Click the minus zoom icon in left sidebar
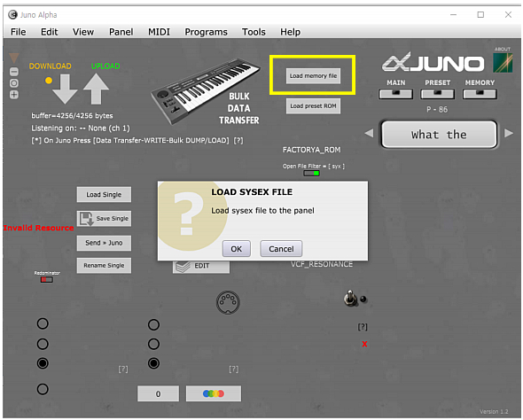Image resolution: width=523 pixels, height=420 pixels. coord(14,72)
